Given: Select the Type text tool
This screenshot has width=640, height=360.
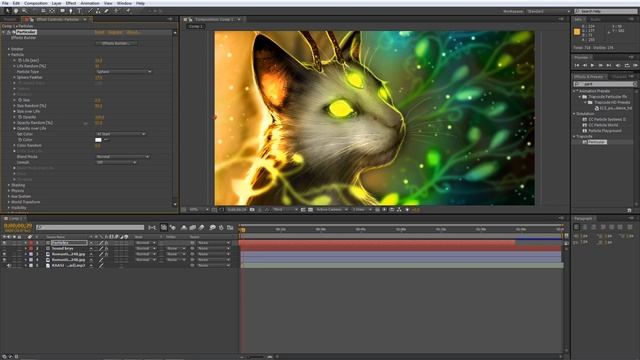Looking at the screenshot, I should pyautogui.click(x=79, y=11).
